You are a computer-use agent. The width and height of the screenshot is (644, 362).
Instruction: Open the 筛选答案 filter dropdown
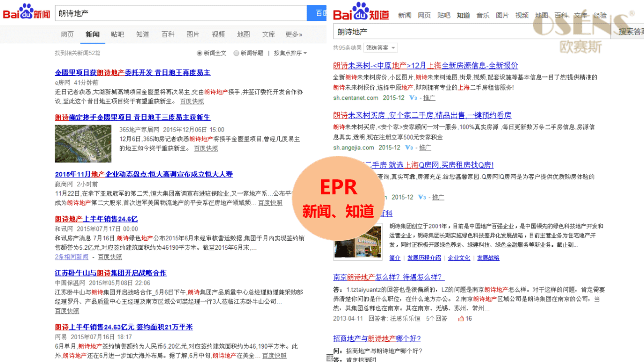[x=381, y=48]
